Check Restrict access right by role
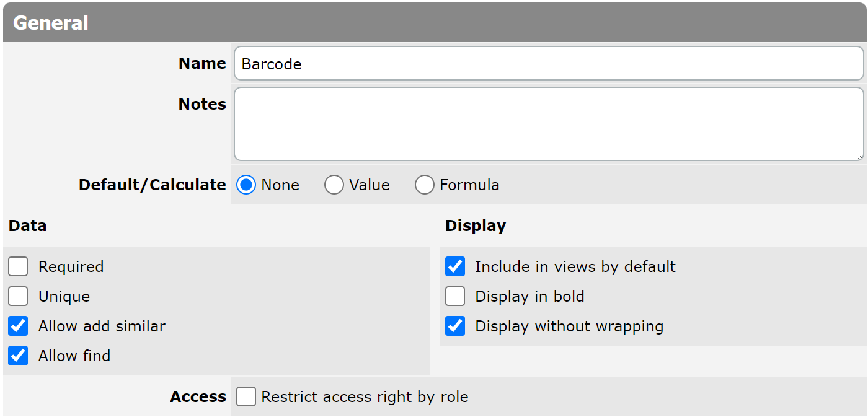 (246, 396)
